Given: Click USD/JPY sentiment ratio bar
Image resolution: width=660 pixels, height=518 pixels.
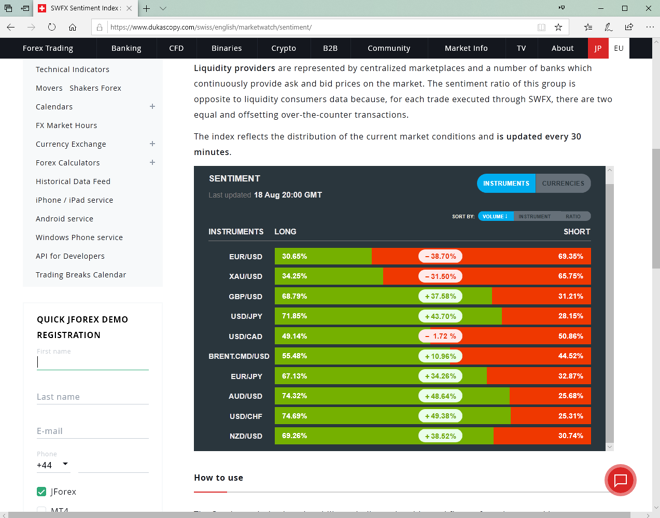Looking at the screenshot, I should tap(433, 316).
